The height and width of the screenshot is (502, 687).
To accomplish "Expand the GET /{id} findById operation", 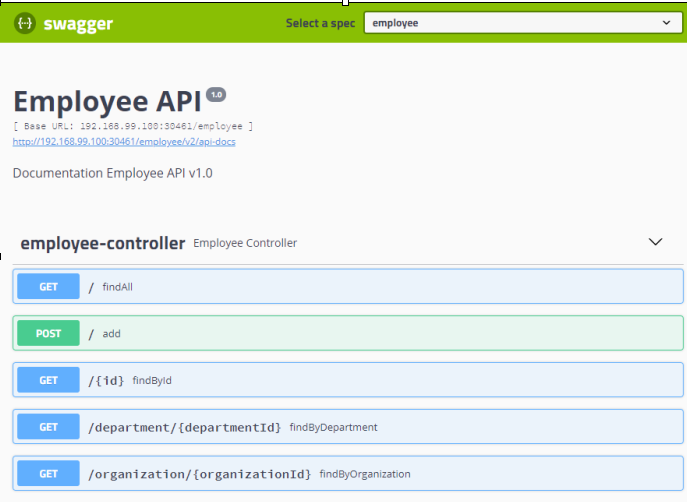I will 348,380.
